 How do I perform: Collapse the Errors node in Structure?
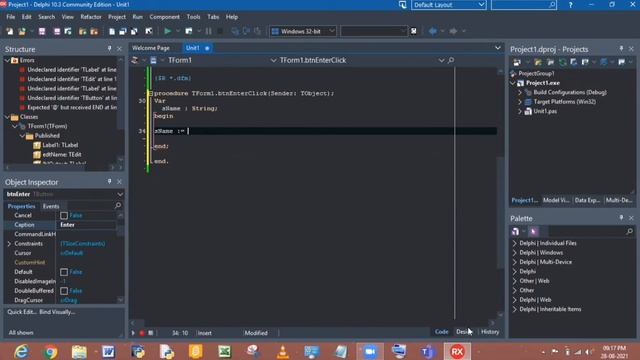click(7, 60)
